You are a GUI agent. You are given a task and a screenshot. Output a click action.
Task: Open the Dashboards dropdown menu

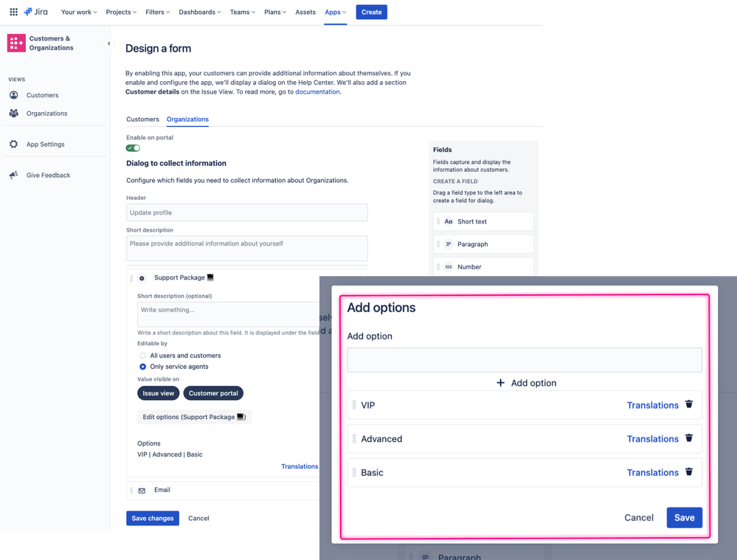[200, 13]
